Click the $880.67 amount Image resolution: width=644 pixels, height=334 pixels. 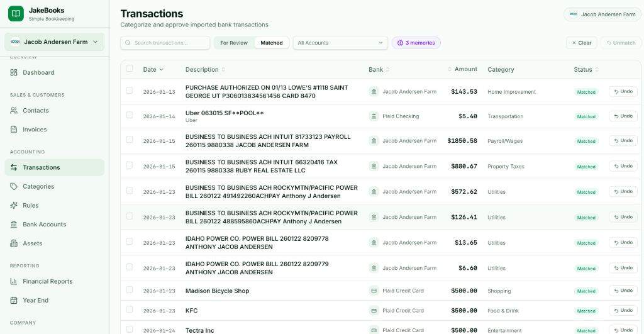point(464,166)
